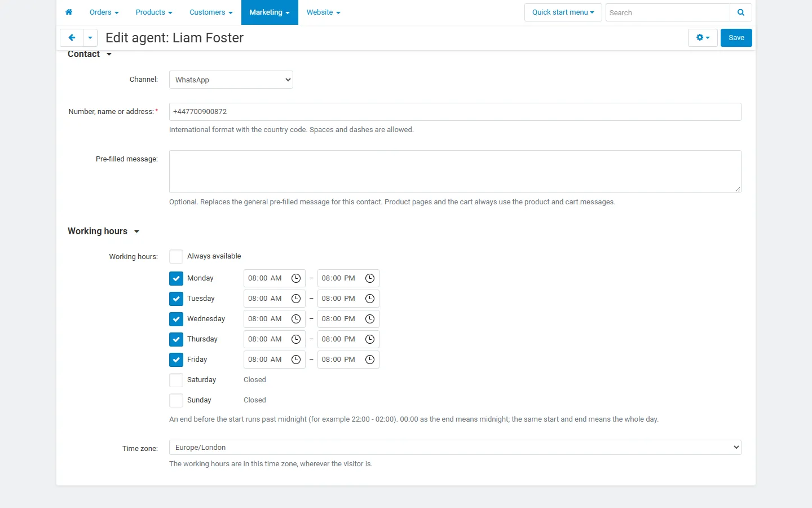Open the Marketing menu

click(x=270, y=12)
